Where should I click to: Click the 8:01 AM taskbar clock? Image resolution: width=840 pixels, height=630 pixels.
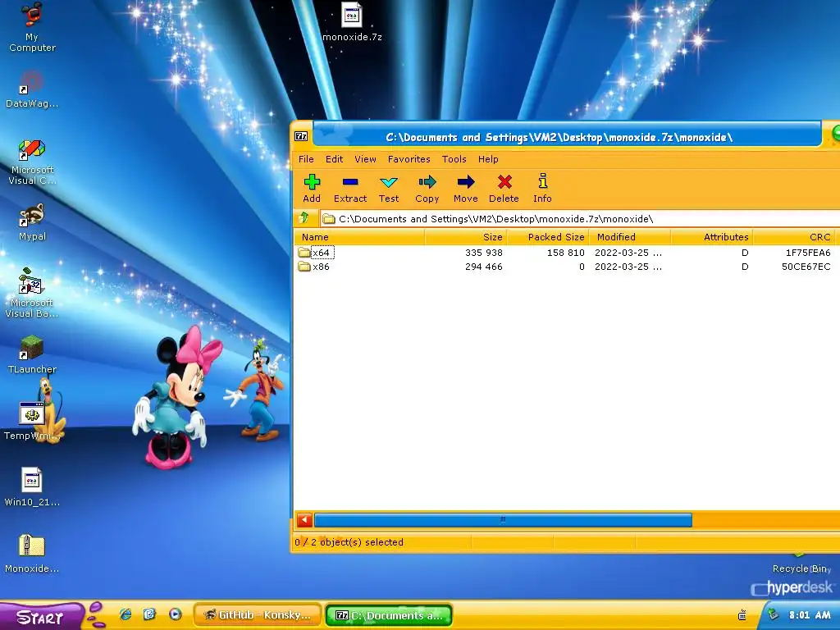click(810, 615)
